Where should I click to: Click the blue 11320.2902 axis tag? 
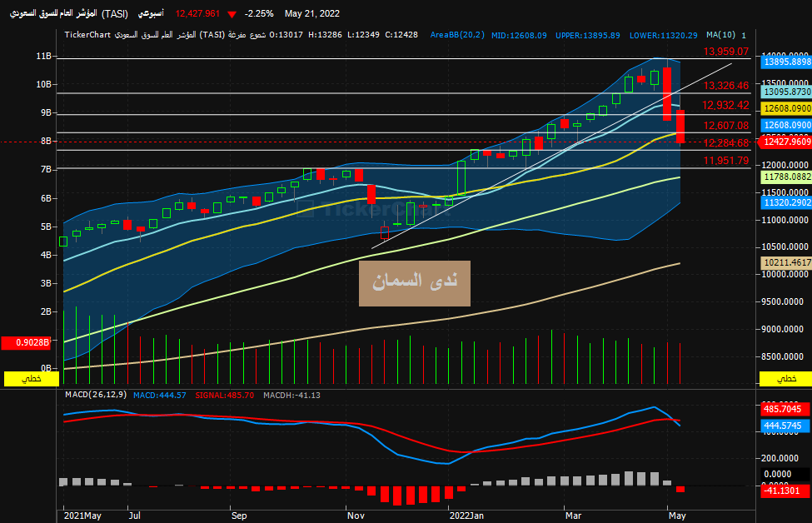pyautogui.click(x=786, y=202)
